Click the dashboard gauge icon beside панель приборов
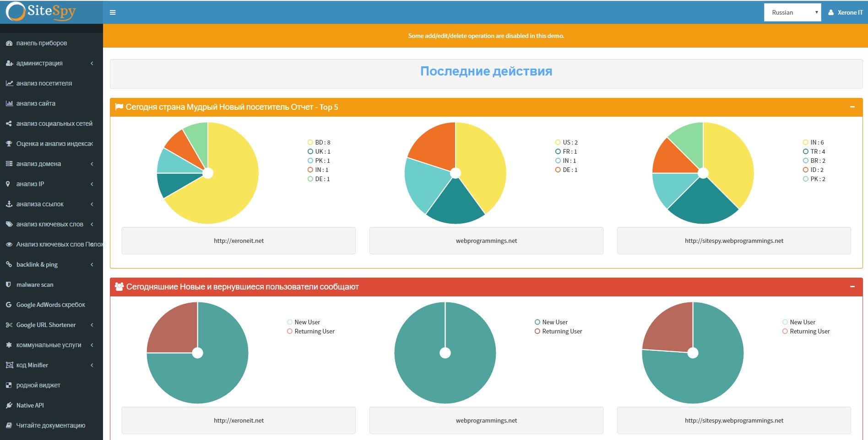The height and width of the screenshot is (440, 868). [x=9, y=43]
